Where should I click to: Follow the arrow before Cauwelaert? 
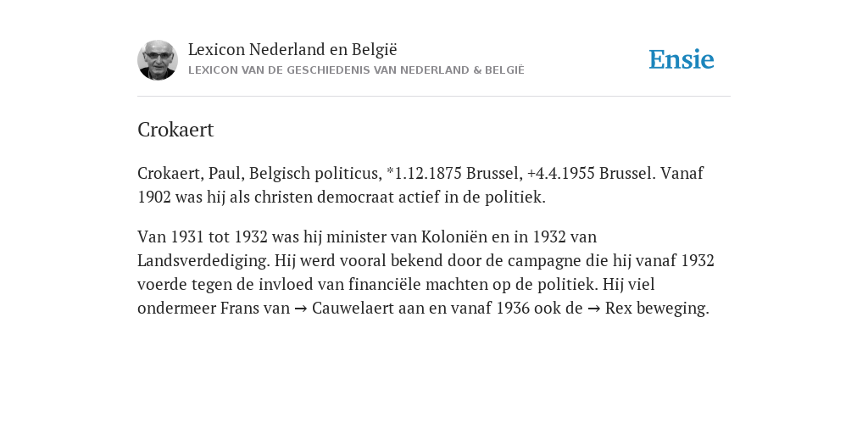tap(301, 309)
